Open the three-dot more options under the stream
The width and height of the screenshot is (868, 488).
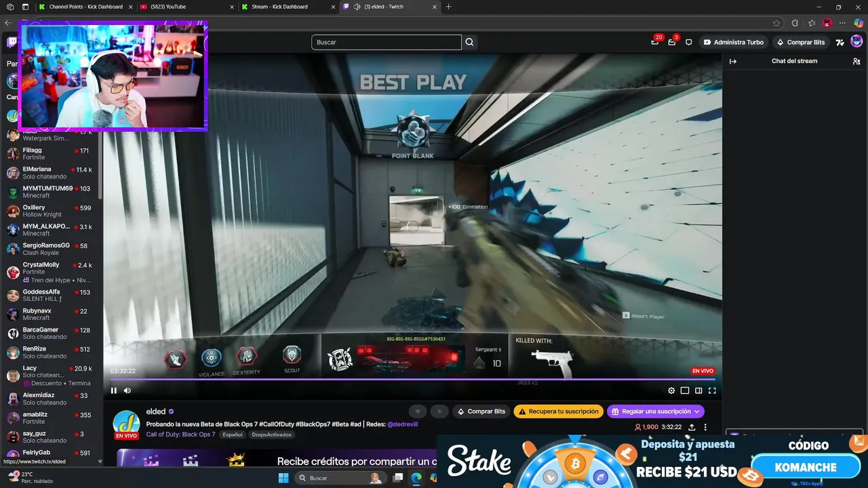click(x=705, y=427)
